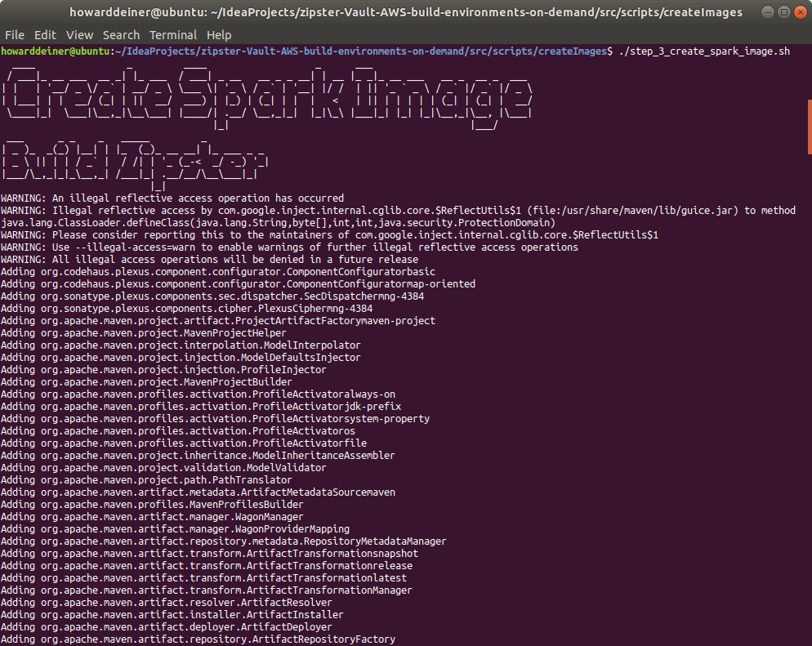Click the ./step_3_create_spark_image.sh command text
The image size is (812, 646).
click(x=704, y=51)
